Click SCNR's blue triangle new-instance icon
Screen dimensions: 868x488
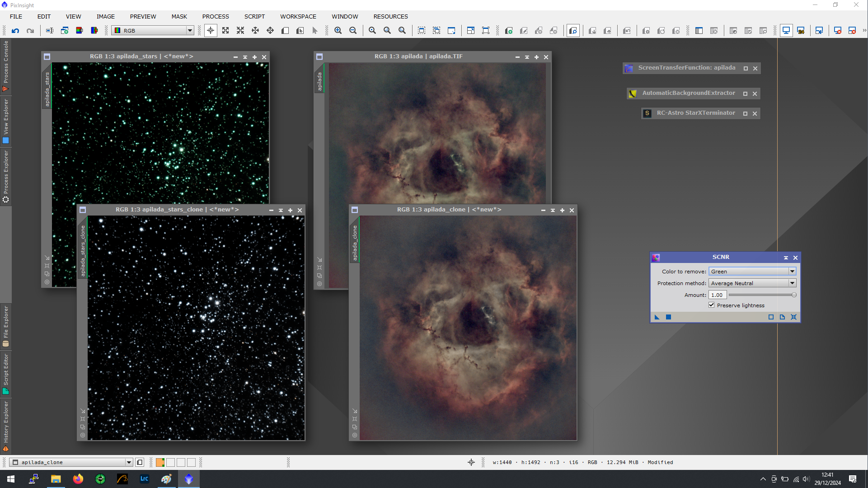point(657,317)
